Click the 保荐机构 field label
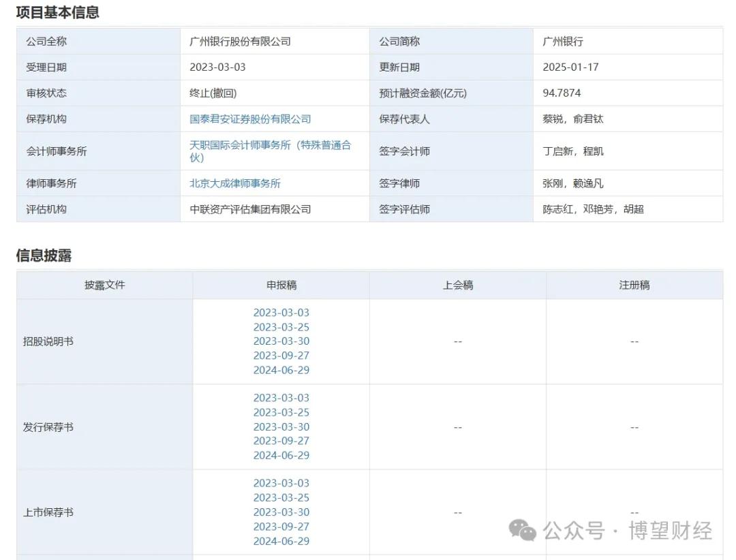 46,119
